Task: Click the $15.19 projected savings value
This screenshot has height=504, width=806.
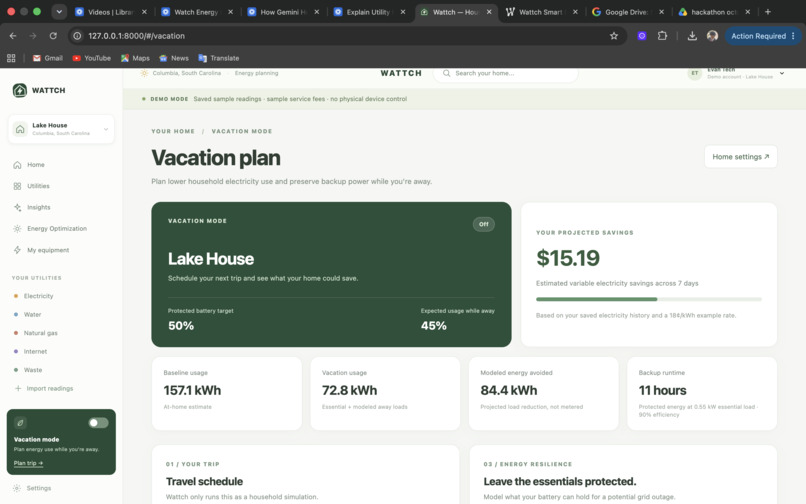Action: [568, 258]
